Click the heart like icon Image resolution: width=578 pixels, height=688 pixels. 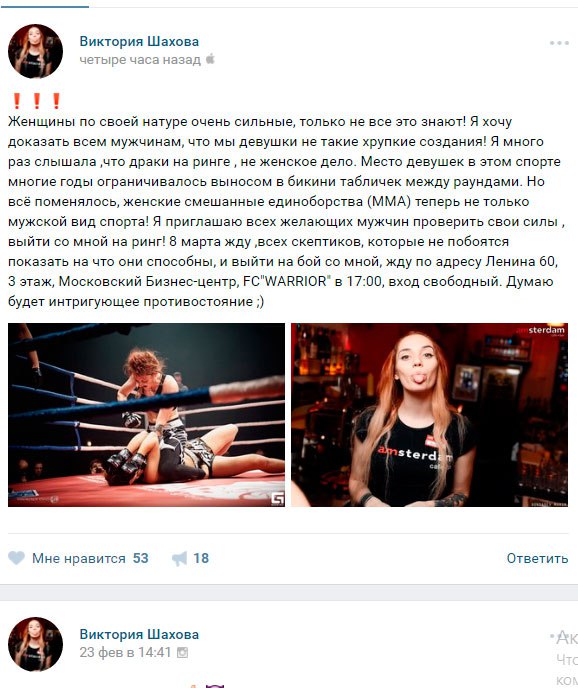(17, 558)
